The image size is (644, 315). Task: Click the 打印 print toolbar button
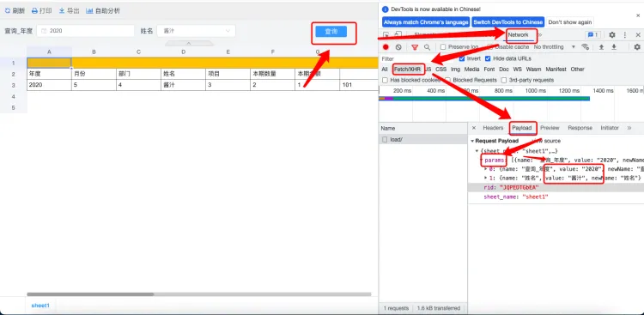pos(41,11)
